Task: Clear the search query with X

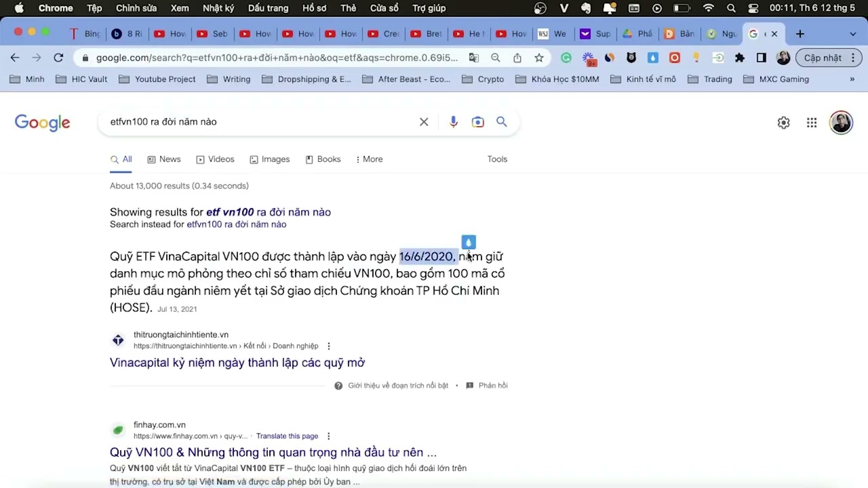Action: coord(424,122)
